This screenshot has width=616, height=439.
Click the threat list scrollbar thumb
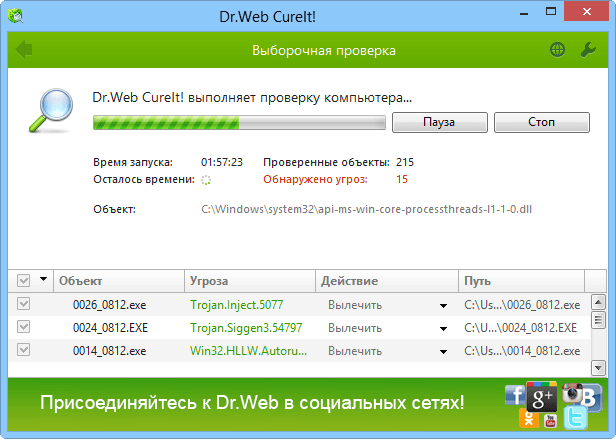(598, 320)
